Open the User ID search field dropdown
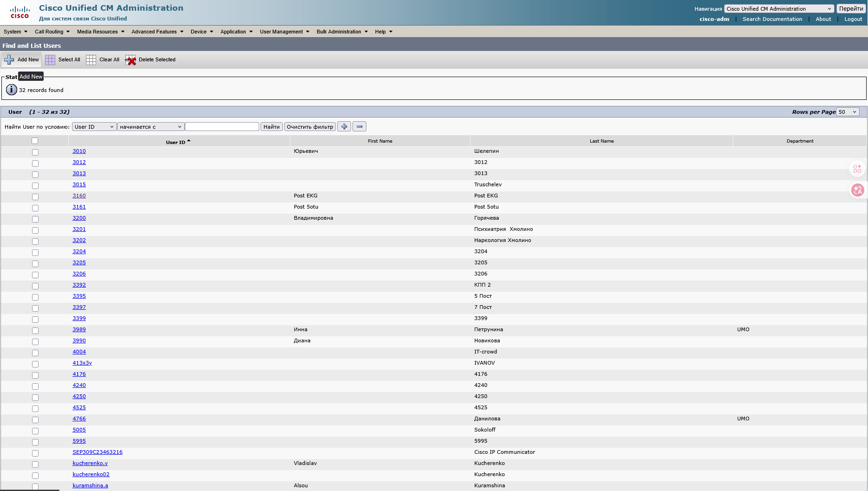Viewport: 868px width, 491px height. (94, 127)
